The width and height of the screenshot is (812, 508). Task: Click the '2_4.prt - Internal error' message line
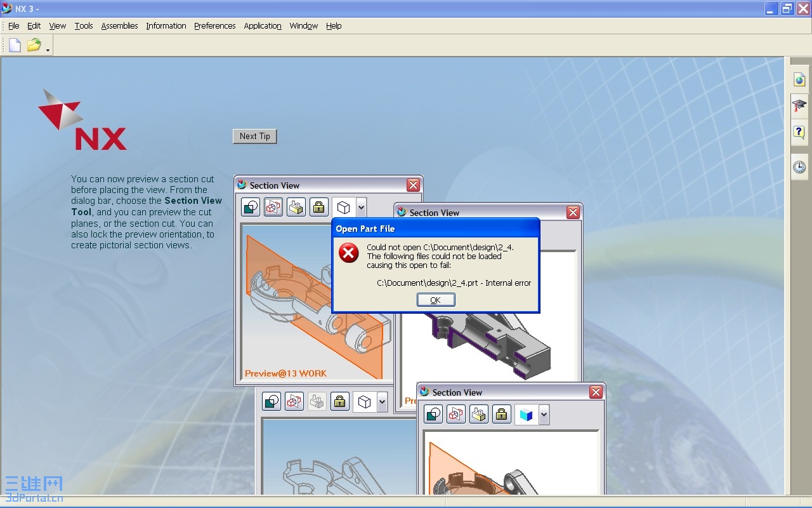[454, 283]
